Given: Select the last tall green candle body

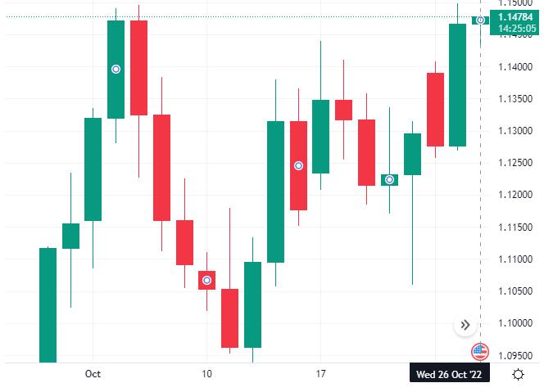Looking at the screenshot, I should pyautogui.click(x=458, y=85).
